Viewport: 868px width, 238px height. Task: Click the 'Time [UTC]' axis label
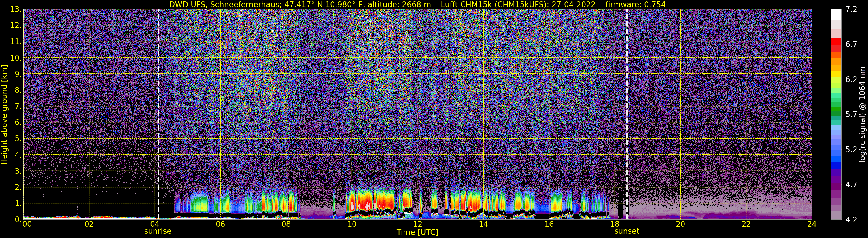(417, 232)
